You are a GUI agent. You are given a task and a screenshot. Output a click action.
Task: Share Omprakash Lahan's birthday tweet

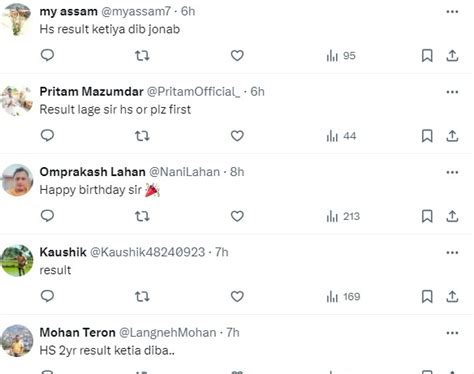coord(452,216)
